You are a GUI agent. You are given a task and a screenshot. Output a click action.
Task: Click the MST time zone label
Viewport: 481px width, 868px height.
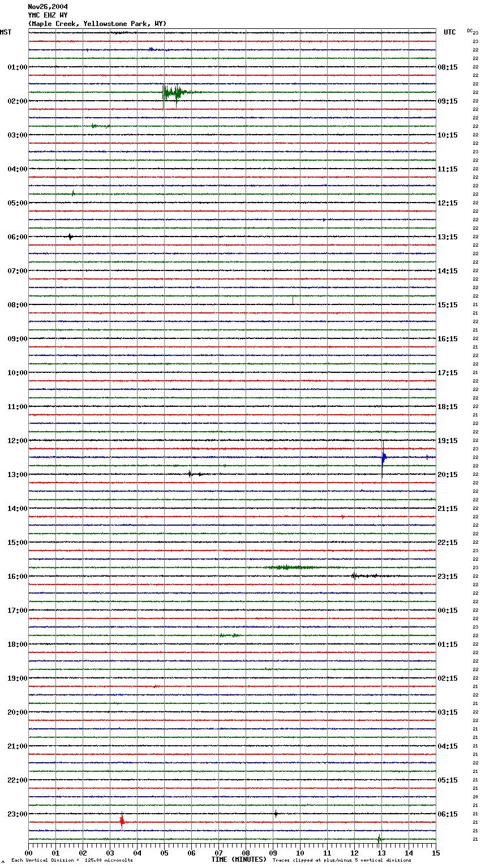click(6, 32)
